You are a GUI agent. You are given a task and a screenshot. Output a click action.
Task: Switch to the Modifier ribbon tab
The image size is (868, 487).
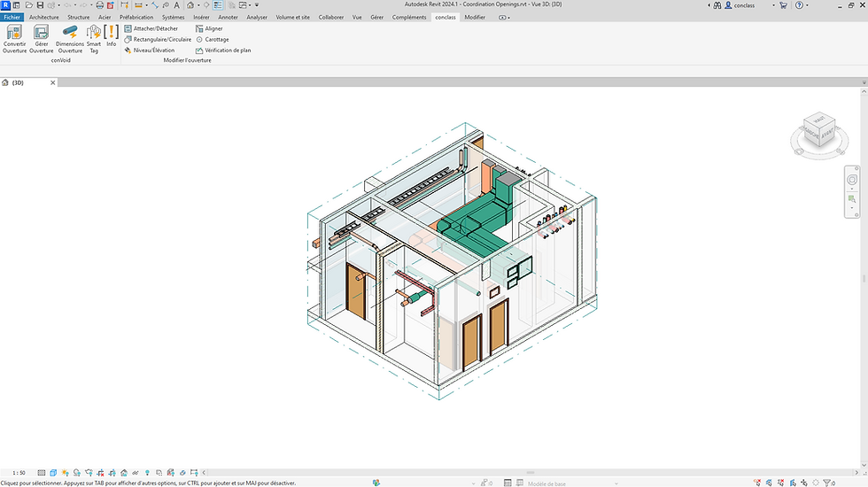[475, 17]
